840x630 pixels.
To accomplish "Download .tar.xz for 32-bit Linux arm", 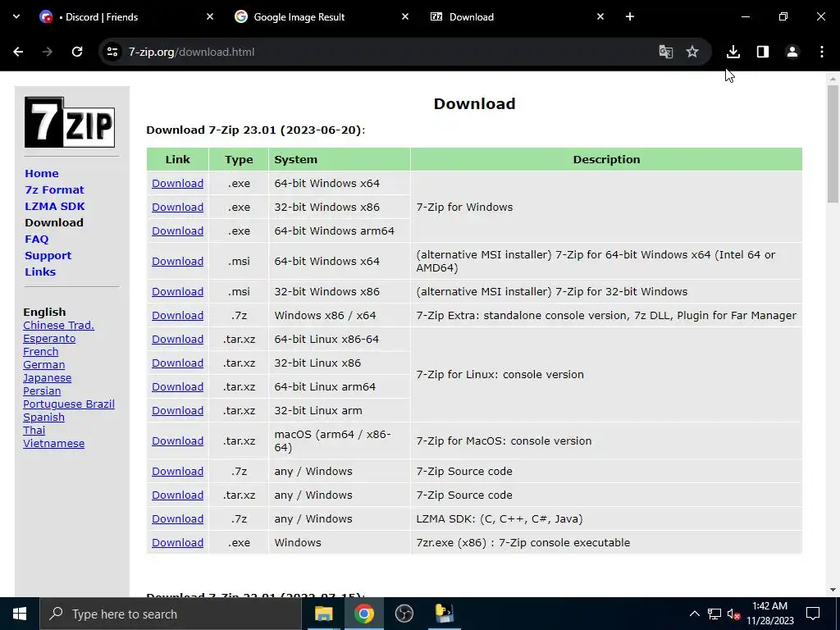I will click(177, 411).
